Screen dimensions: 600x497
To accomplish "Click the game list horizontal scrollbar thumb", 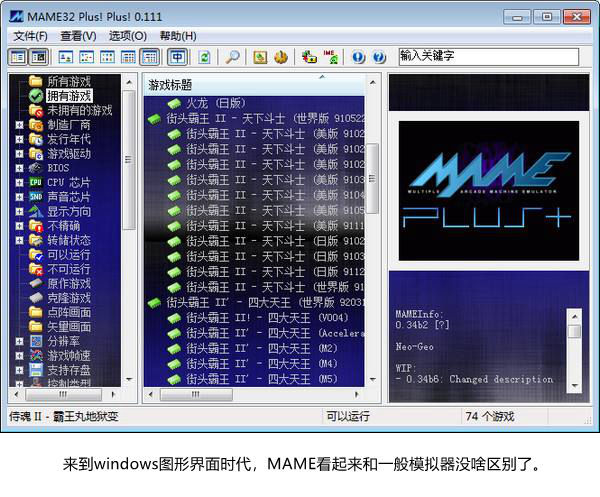I will tap(196, 394).
